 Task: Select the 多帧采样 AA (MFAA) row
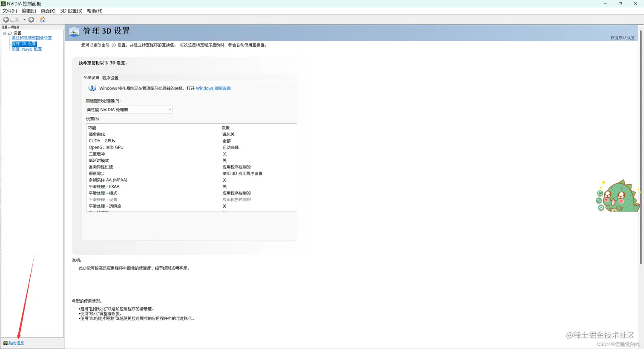coord(192,180)
